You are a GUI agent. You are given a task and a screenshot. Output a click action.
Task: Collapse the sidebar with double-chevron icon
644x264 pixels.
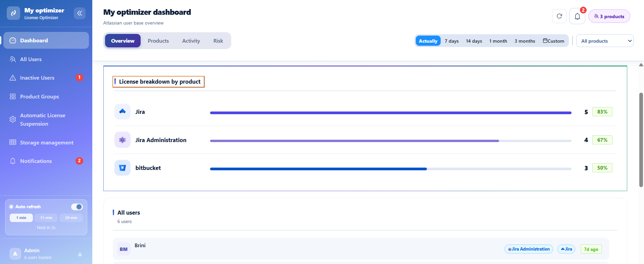(x=80, y=13)
